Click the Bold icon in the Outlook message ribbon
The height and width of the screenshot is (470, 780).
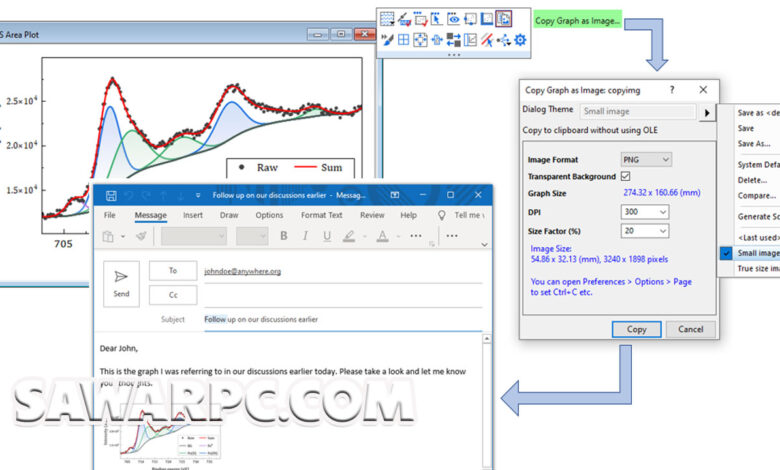[x=284, y=236]
